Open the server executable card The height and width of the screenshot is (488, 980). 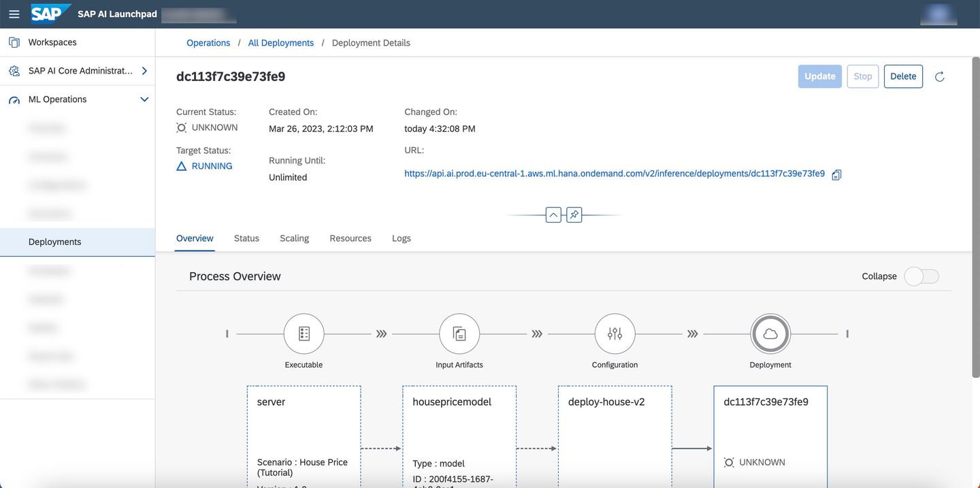(x=304, y=437)
